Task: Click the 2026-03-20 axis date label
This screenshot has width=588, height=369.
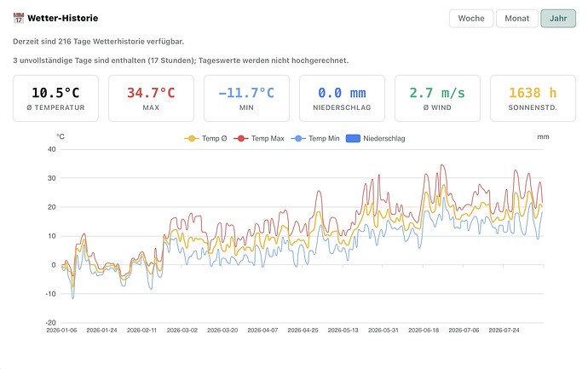Action: pos(222,331)
